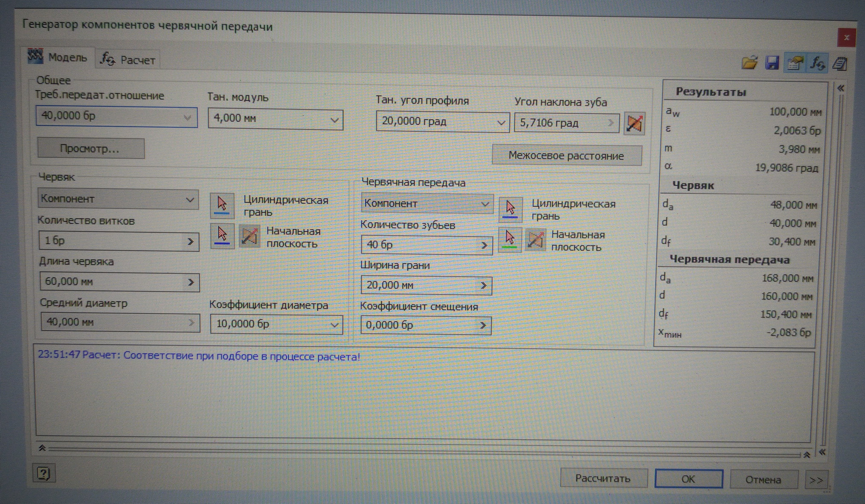Click the open file folder icon
The image size is (865, 504).
pos(749,63)
